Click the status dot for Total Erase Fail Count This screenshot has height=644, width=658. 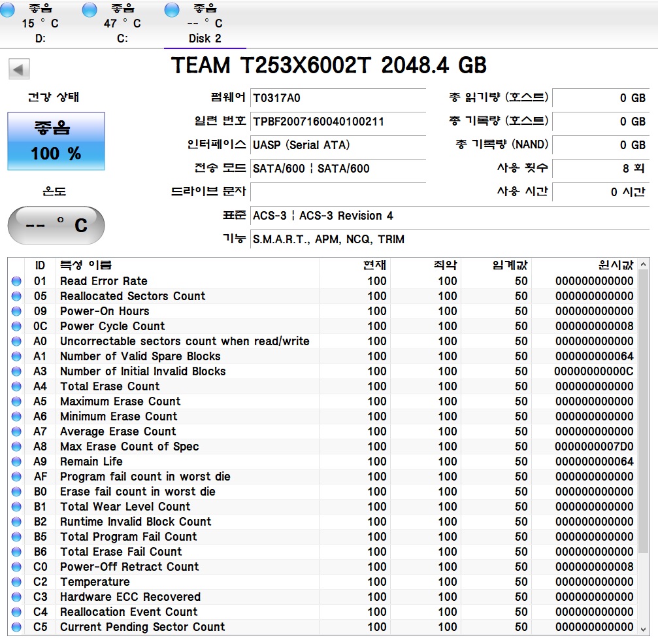[16, 552]
